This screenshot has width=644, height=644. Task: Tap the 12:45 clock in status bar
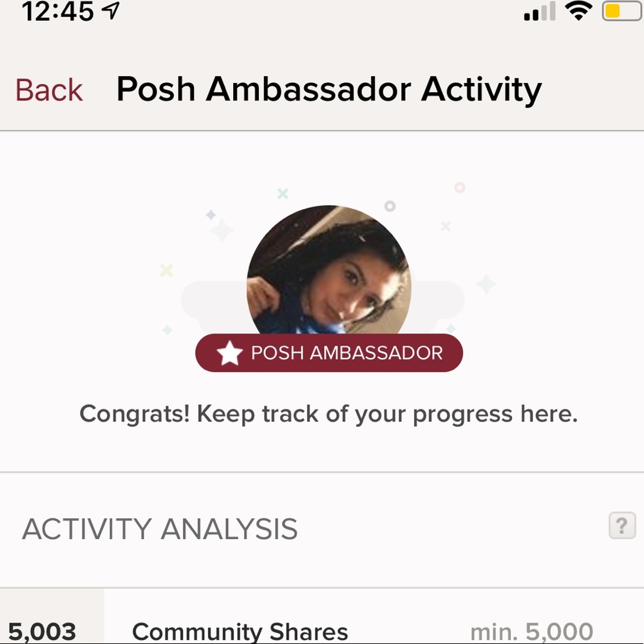click(57, 11)
